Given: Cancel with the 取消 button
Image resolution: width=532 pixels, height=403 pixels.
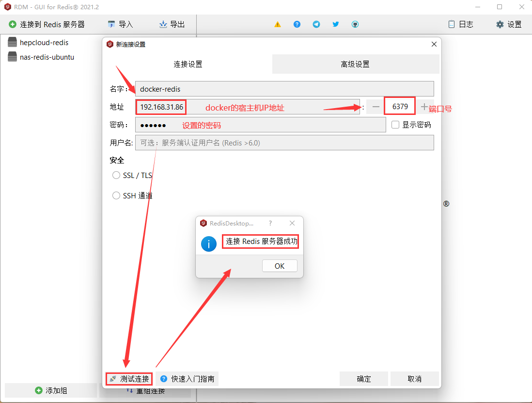Looking at the screenshot, I should [415, 379].
